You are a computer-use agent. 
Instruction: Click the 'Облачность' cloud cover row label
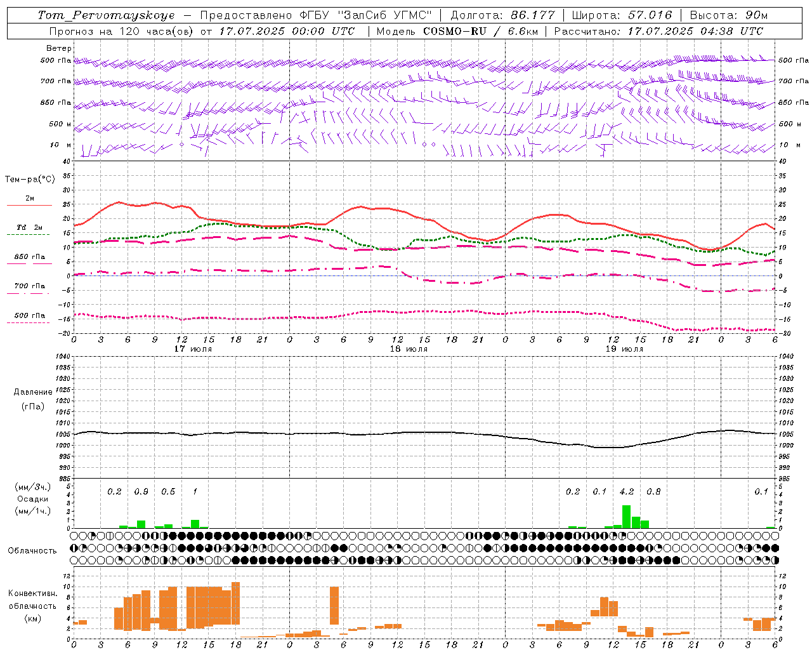[x=32, y=551]
